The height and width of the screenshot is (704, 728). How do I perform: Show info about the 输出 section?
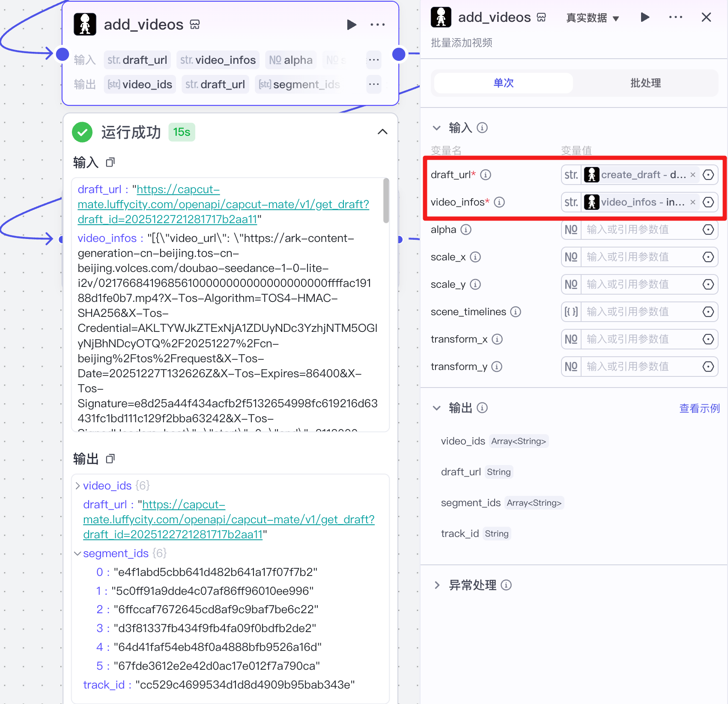(x=482, y=408)
